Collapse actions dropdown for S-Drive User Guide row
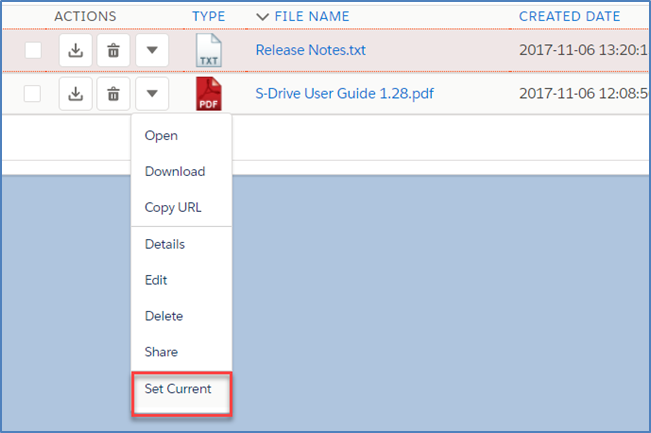Screen dimensions: 651x433 point(151,94)
